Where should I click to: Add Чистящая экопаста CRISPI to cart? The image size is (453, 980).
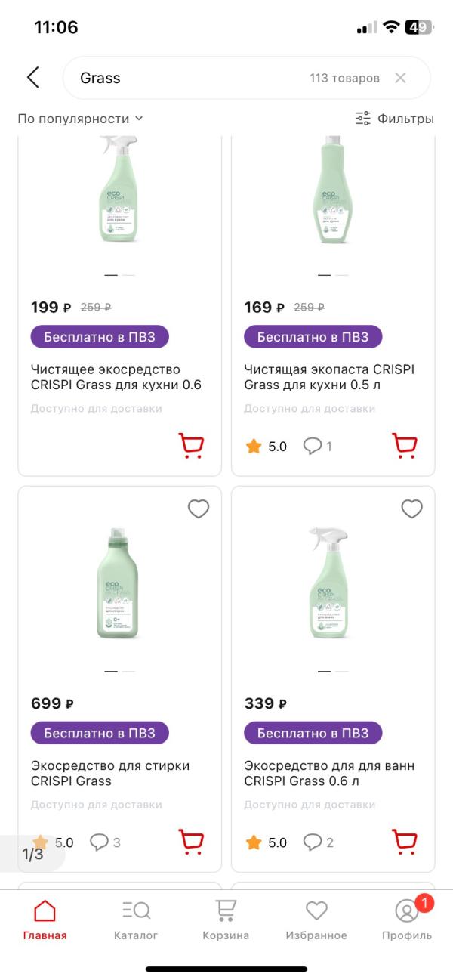click(405, 446)
